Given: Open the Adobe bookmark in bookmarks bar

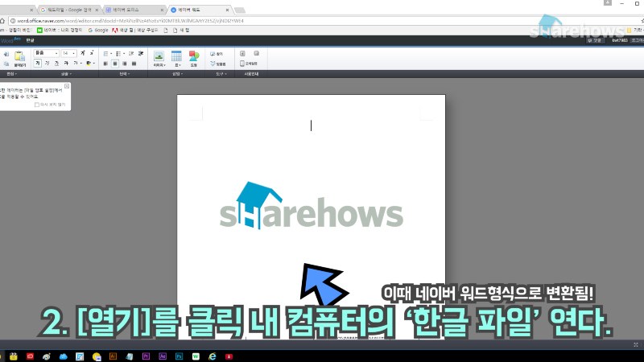Looking at the screenshot, I should 135,30.
